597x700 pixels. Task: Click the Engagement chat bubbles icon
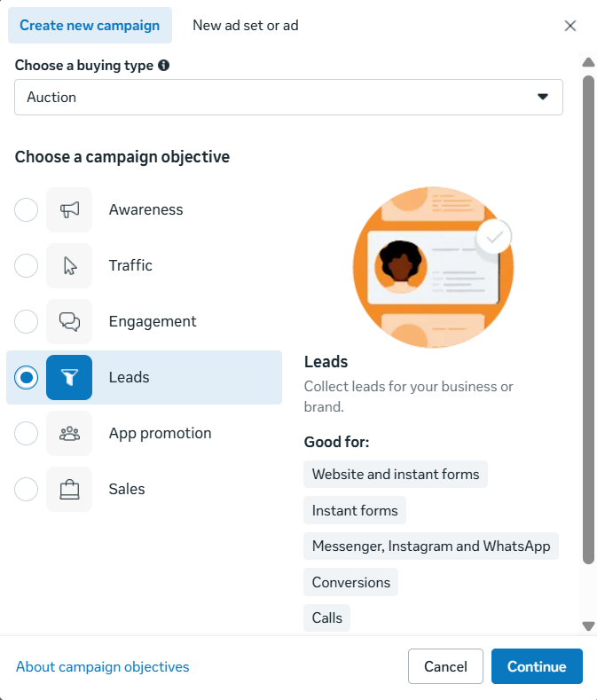(x=69, y=322)
